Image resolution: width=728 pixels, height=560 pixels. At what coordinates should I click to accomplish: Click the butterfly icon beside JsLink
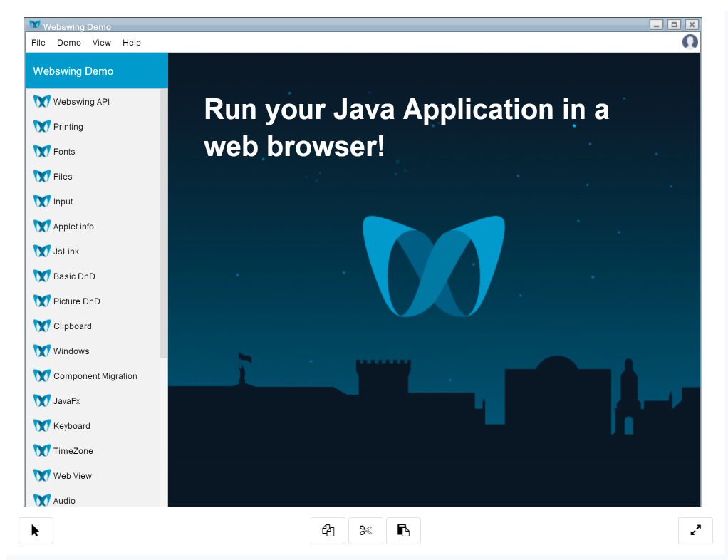coord(42,252)
